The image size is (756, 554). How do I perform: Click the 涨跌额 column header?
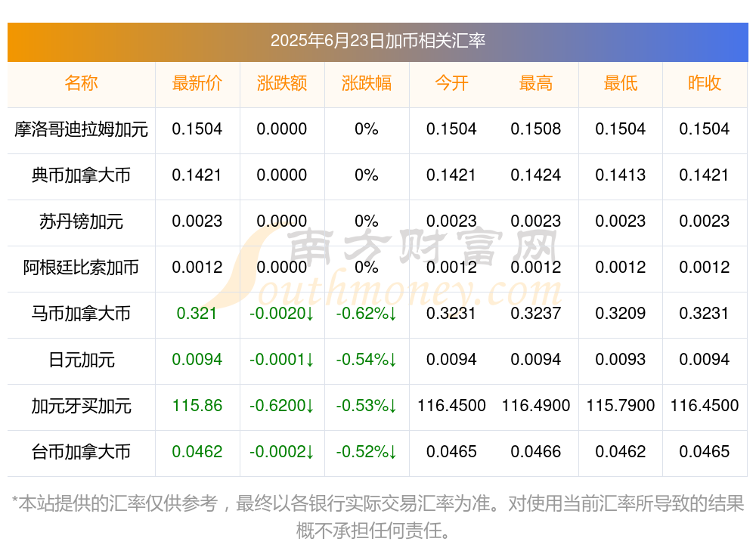pyautogui.click(x=281, y=83)
